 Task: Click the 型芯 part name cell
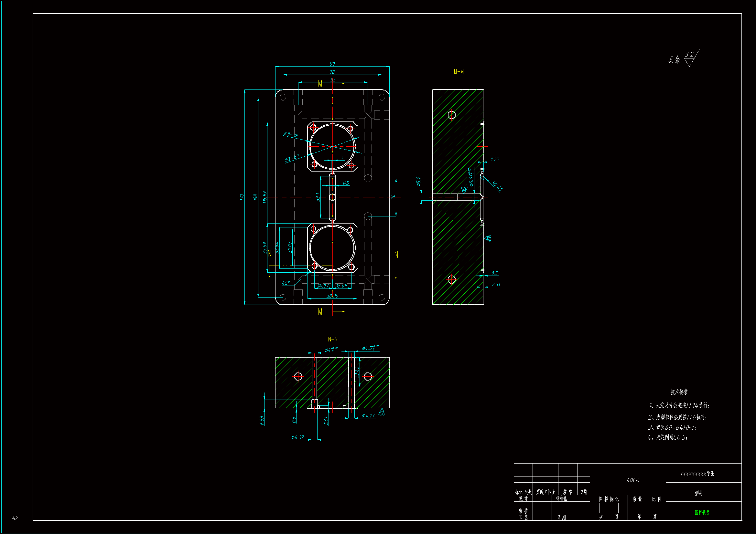[698, 493]
